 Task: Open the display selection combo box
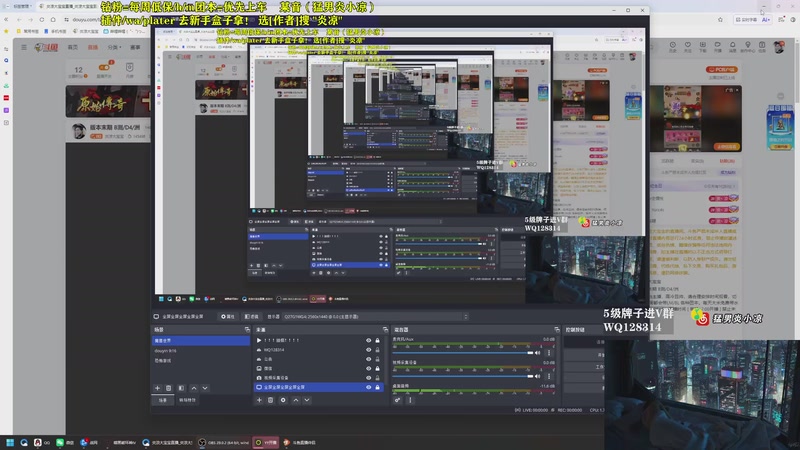coord(376,317)
